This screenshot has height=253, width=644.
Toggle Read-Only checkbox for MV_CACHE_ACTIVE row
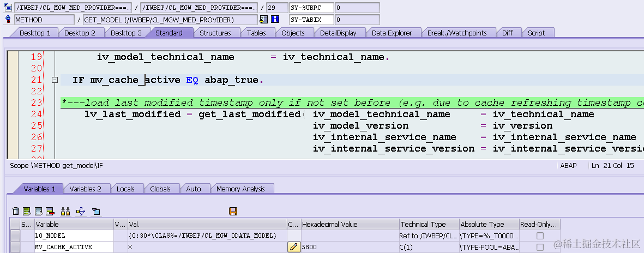540,247
